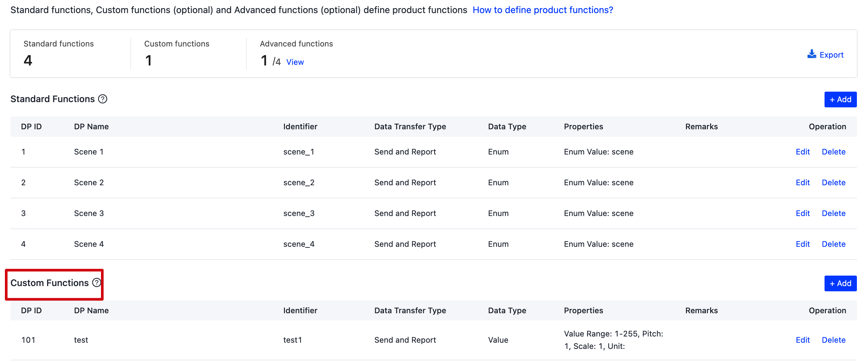Viewport: 868px width, 362px height.
Task: Open the 'How to define product functions?' link
Action: (543, 10)
